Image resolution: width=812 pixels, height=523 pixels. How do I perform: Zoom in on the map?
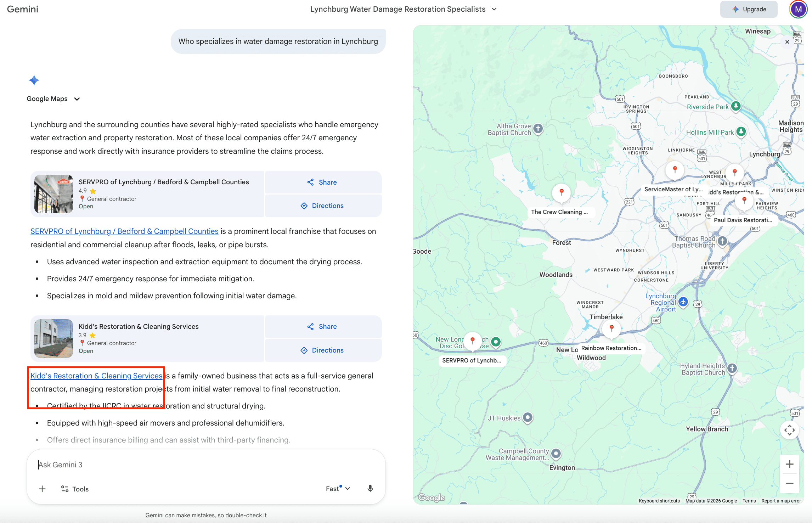tap(789, 464)
